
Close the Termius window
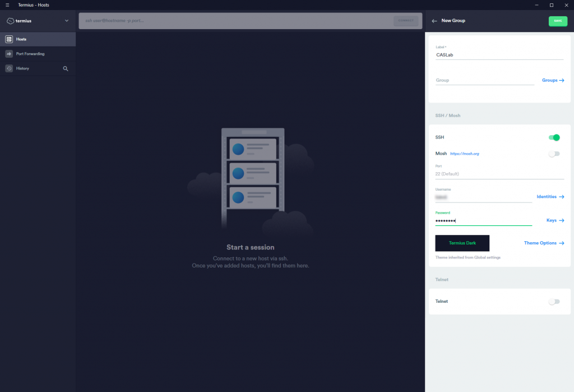point(566,5)
